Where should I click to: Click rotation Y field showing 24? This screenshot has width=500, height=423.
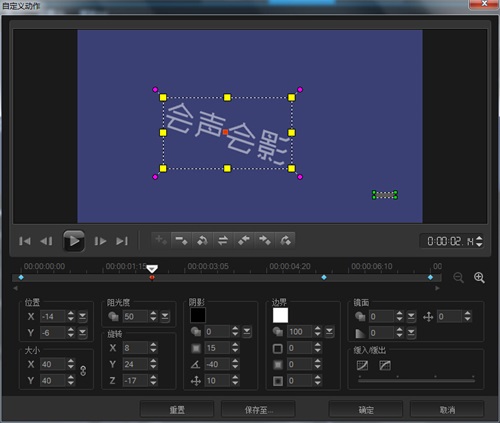pyautogui.click(x=135, y=364)
